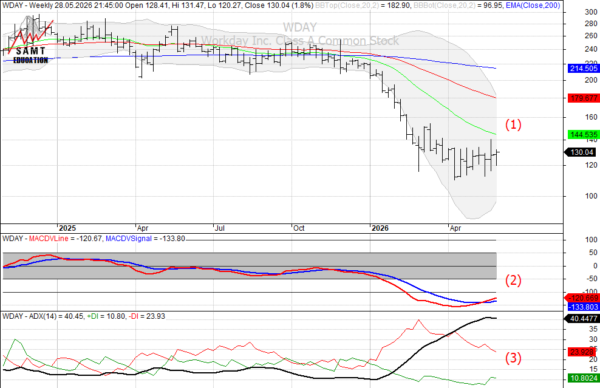Click the 280 price axis label
The height and width of the screenshot is (388, 600).
[x=591, y=24]
